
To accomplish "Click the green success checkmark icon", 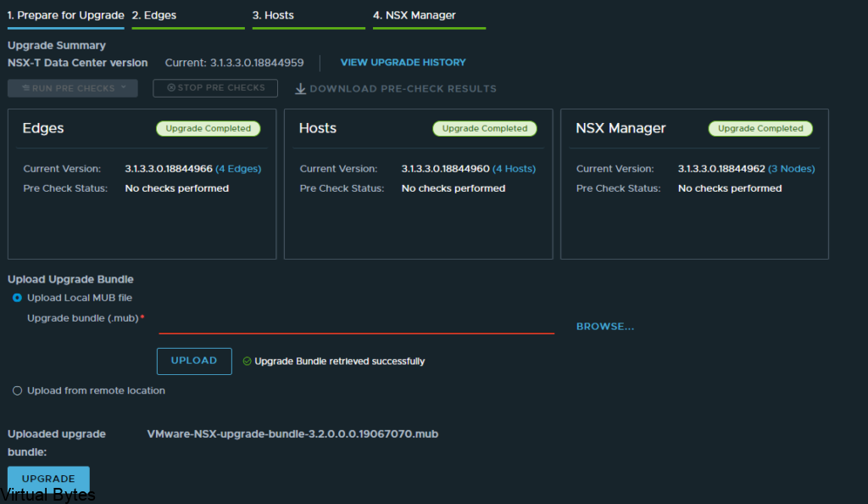I will click(247, 361).
